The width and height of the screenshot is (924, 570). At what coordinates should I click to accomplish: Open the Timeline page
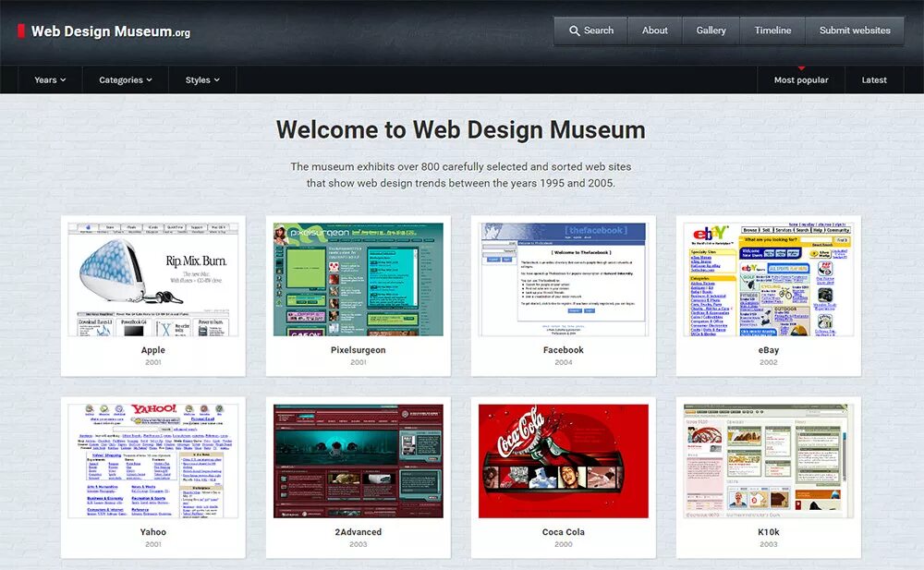[x=772, y=30]
